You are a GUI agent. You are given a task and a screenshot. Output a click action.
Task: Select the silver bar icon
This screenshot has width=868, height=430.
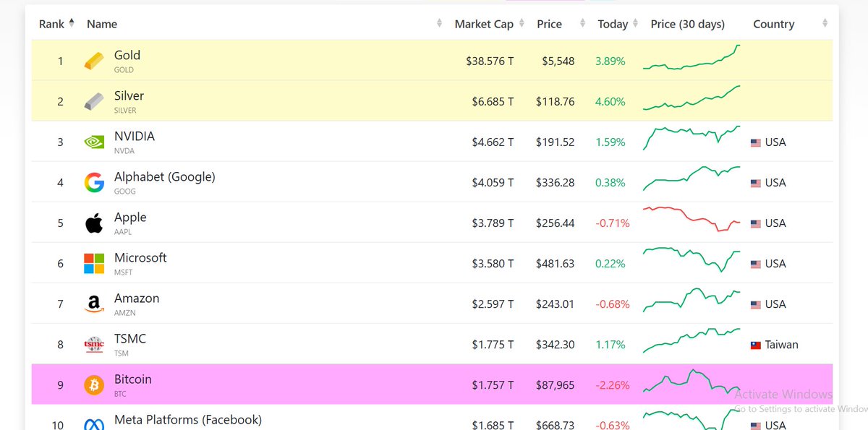93,101
